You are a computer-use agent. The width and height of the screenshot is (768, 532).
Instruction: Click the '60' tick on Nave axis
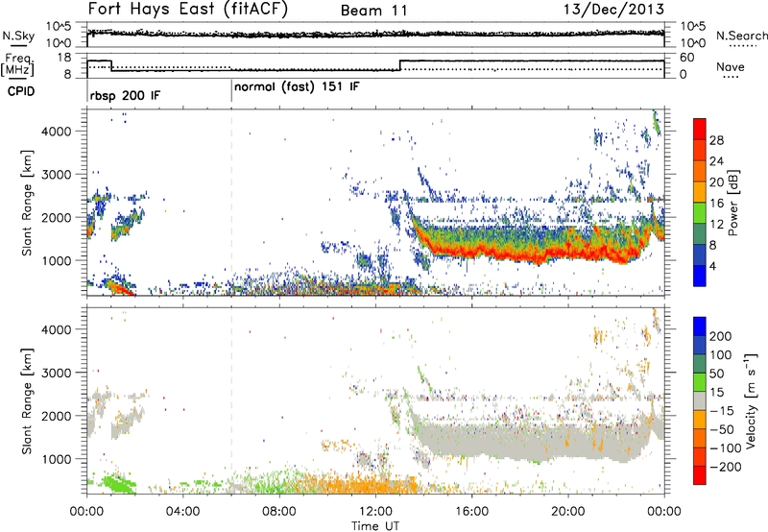687,58
